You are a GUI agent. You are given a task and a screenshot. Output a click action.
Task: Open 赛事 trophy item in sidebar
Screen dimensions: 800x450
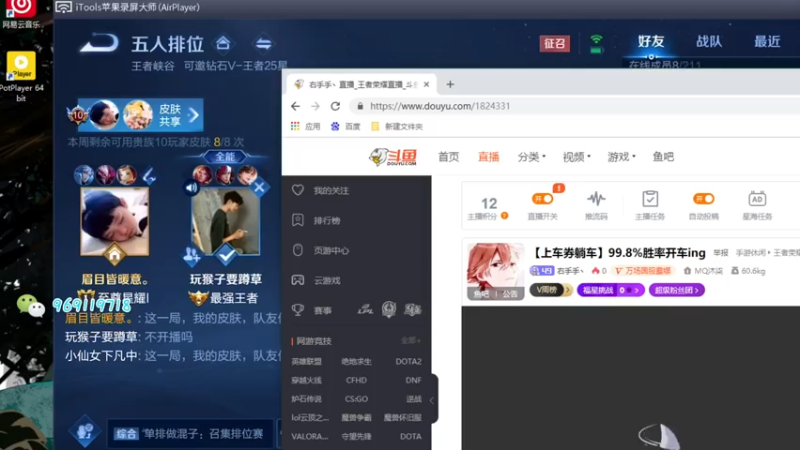(x=312, y=310)
